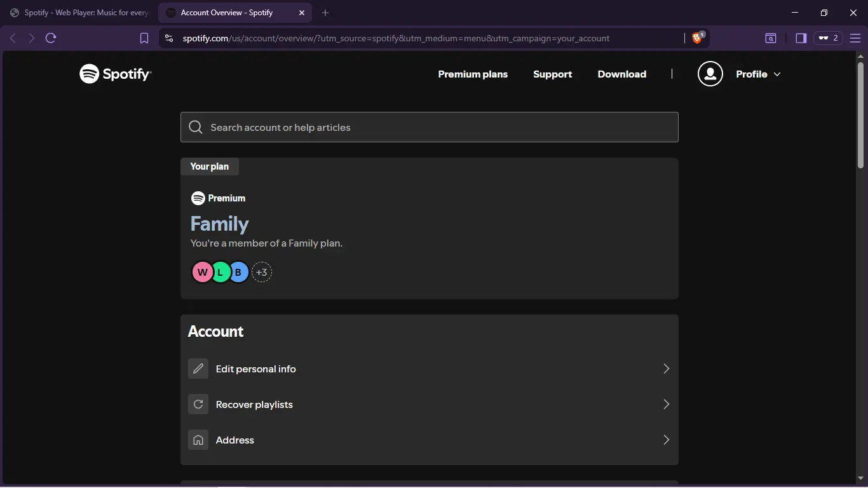This screenshot has width=868, height=488.
Task: Click the Spotify logo in page header
Action: tap(115, 74)
